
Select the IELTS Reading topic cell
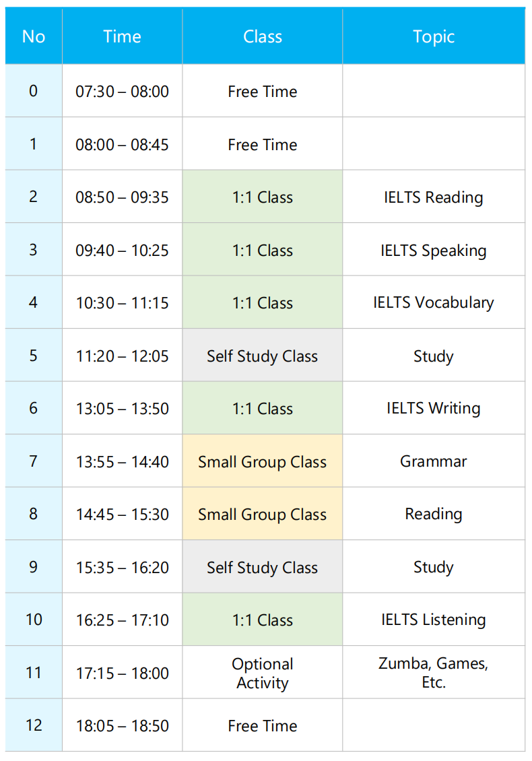[434, 197]
